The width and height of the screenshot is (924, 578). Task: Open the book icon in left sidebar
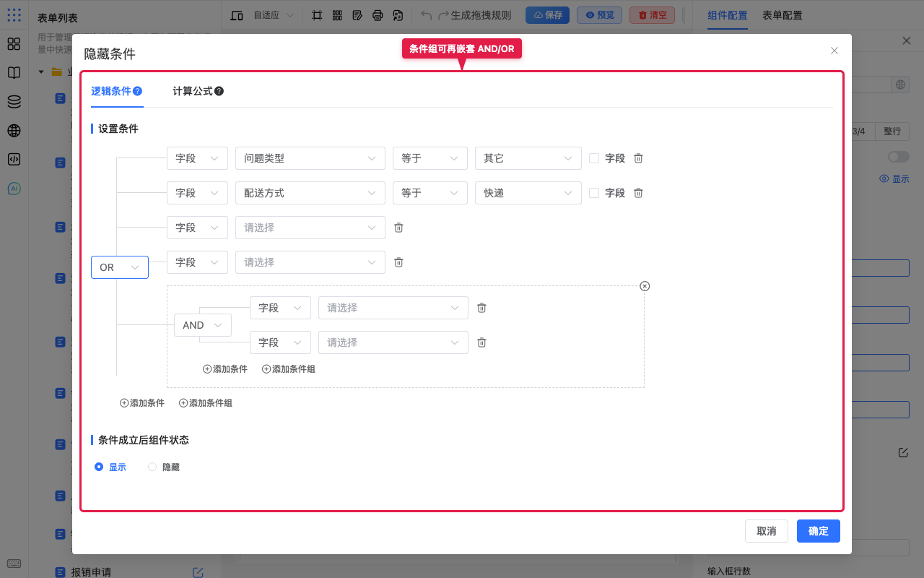(14, 73)
